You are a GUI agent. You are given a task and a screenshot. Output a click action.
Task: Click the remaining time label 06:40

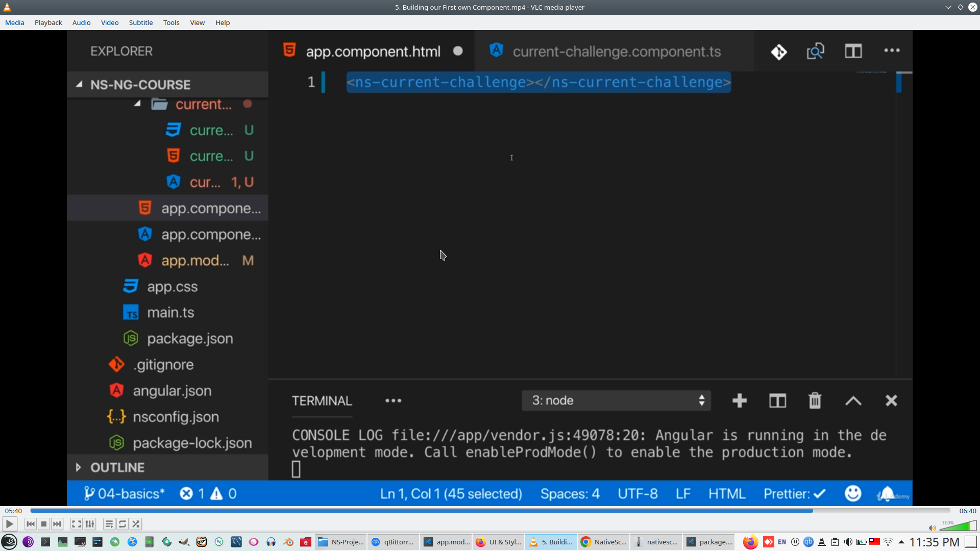[x=967, y=511]
